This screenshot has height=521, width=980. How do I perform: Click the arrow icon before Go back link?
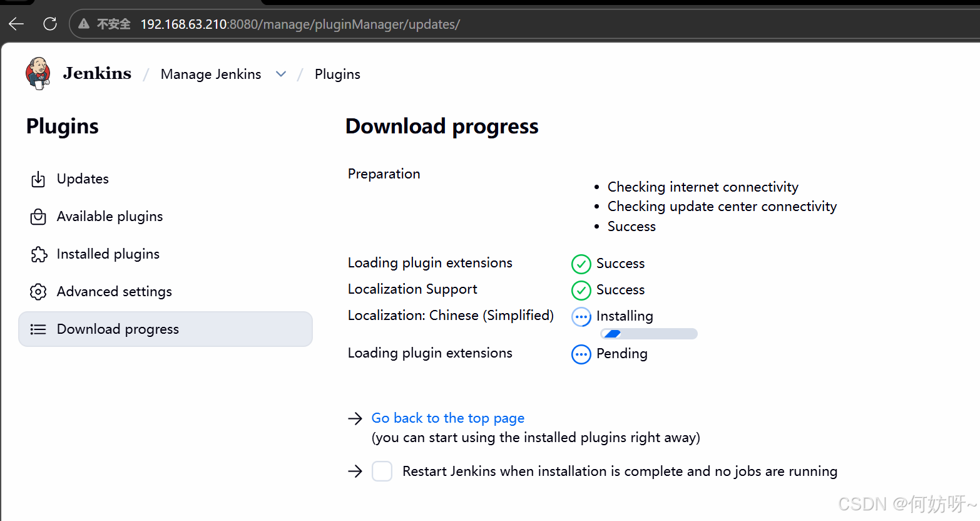(x=355, y=418)
